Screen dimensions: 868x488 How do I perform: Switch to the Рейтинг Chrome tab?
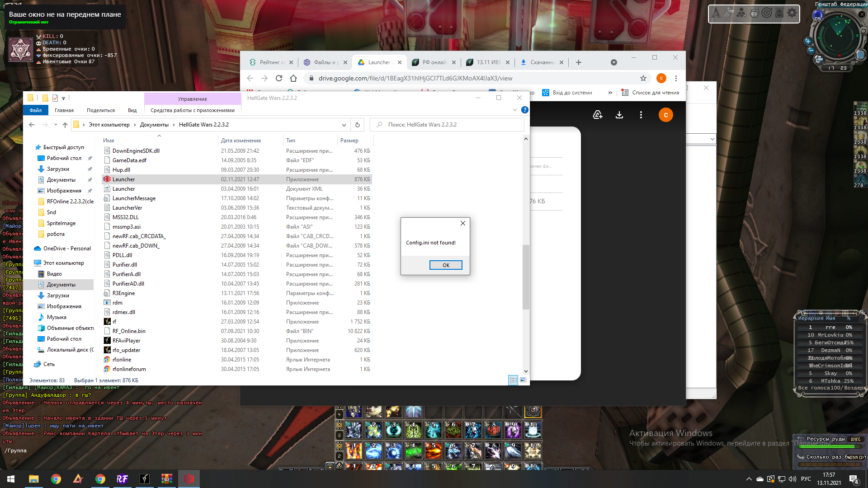click(272, 62)
